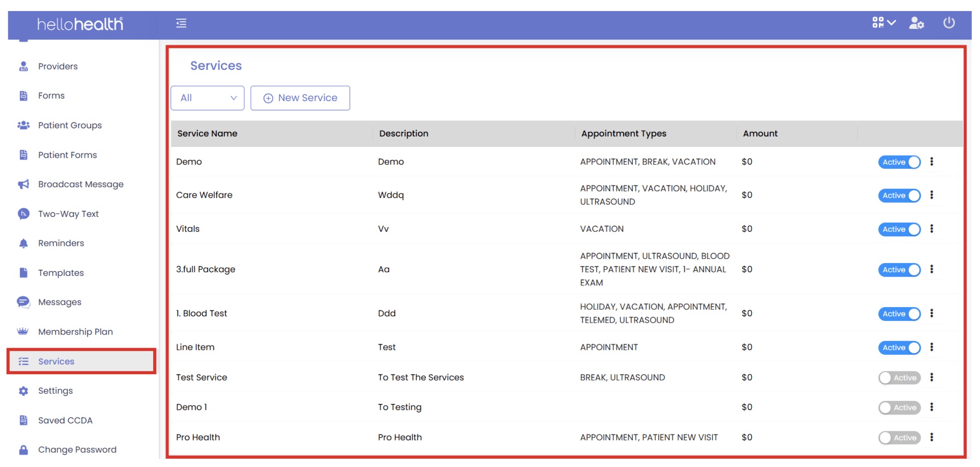Open Two-Way Text from sidebar
980x467 pixels.
(68, 214)
